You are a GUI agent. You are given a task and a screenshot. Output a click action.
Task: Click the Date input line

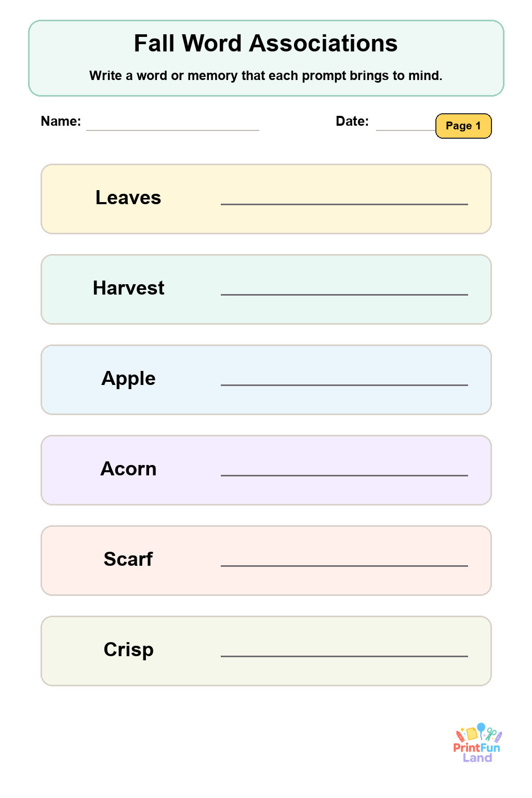tap(406, 130)
